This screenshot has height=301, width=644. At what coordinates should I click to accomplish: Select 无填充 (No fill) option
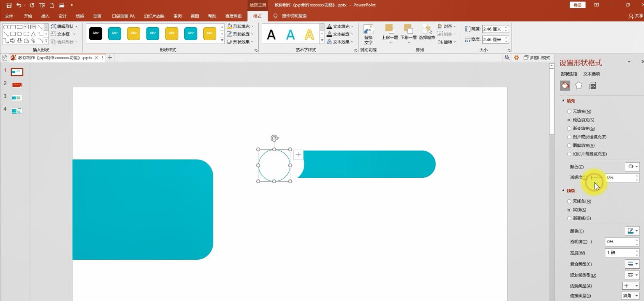(x=579, y=112)
